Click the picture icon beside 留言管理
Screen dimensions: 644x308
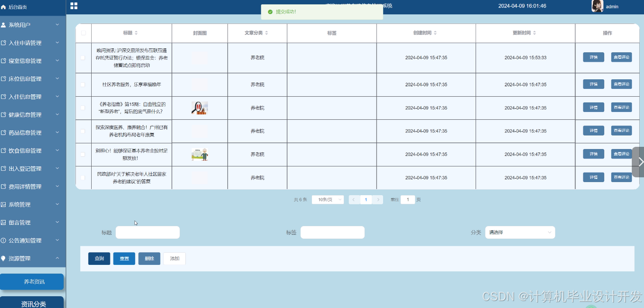pyautogui.click(x=3, y=222)
